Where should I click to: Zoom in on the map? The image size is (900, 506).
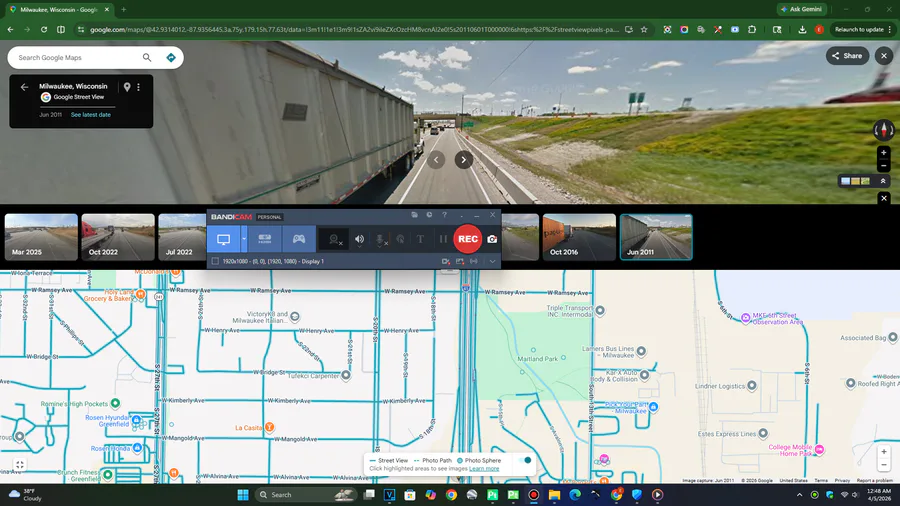point(884,451)
